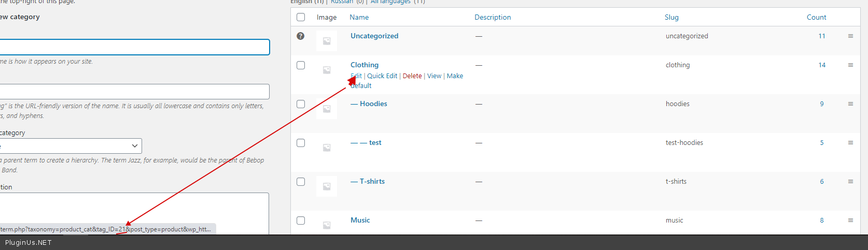Click the Hoodies category image placeholder
Screen dimensions: 868x250
point(327,109)
